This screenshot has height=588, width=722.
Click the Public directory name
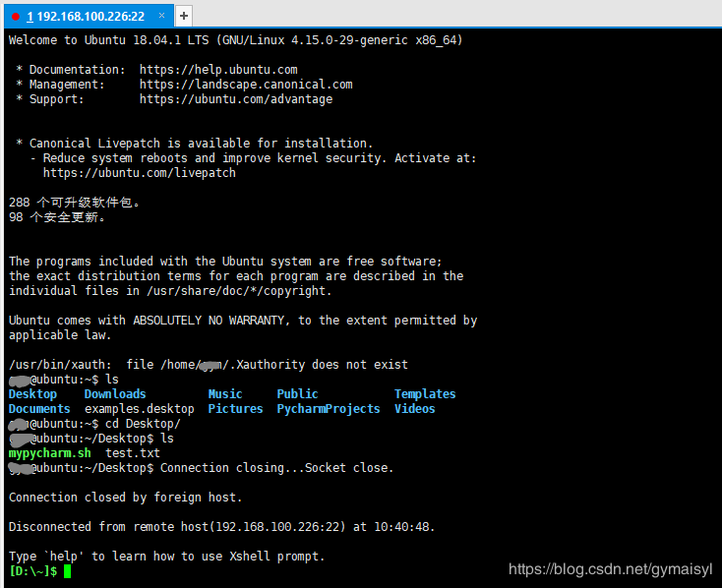pyautogui.click(x=297, y=394)
